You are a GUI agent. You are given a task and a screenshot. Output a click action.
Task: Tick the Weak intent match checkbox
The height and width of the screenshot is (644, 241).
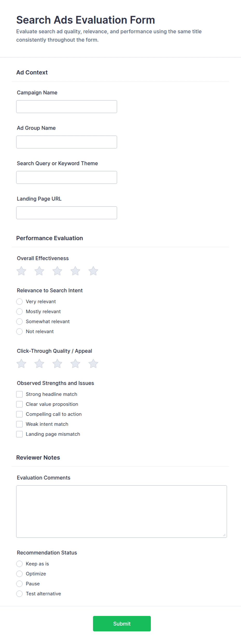click(x=19, y=424)
